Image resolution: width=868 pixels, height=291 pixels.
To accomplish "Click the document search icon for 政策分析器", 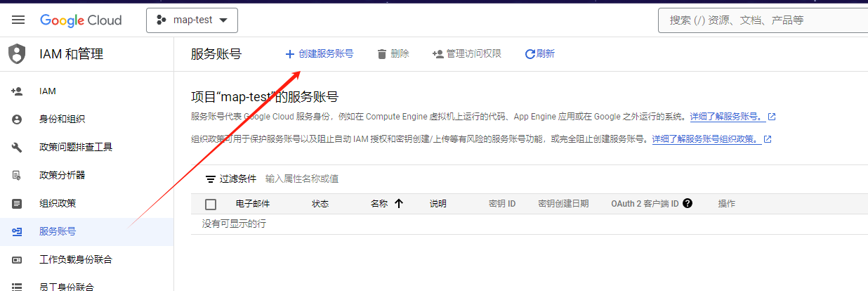I will tap(17, 176).
